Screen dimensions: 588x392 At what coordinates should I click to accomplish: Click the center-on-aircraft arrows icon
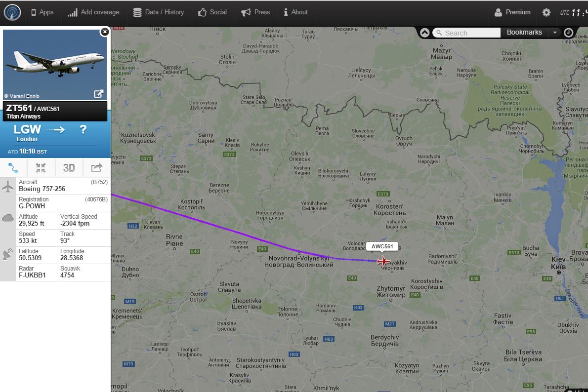(41, 167)
